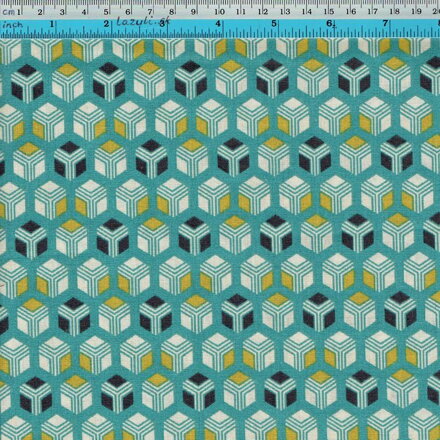Screen dimensions: 440x440
Task: Click the number 1 on the inch ruler
Action: tap(52, 24)
